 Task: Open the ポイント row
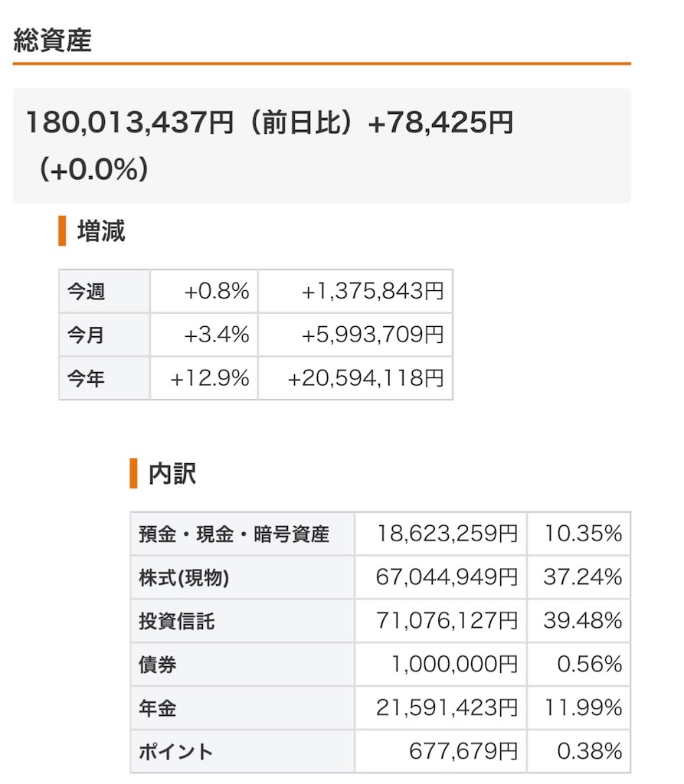coord(380,752)
